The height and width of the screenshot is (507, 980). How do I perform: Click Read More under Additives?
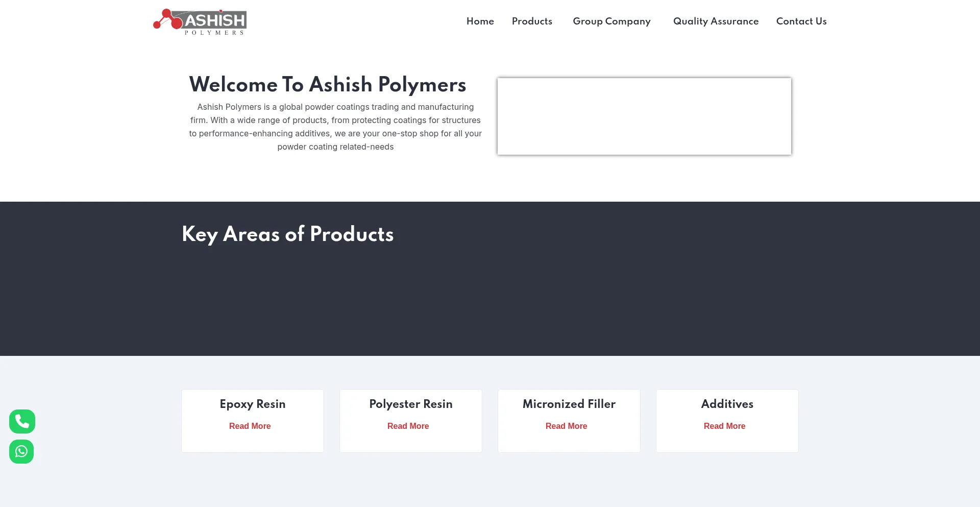click(724, 426)
